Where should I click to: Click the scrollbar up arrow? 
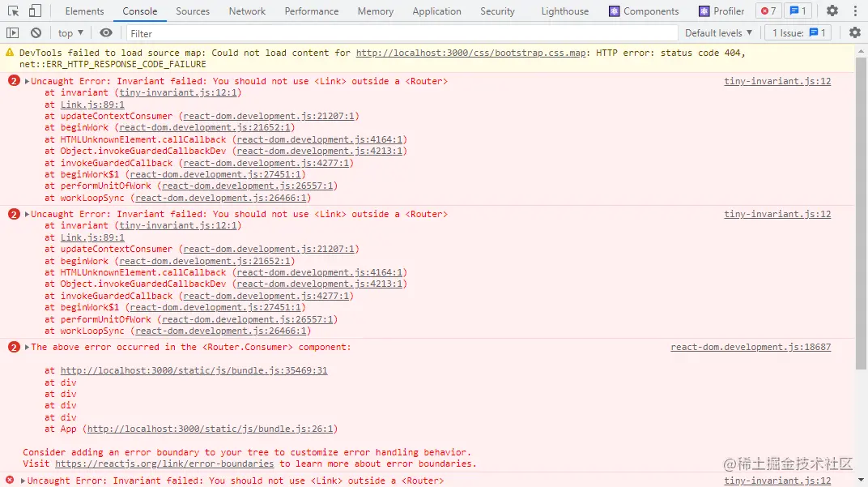point(861,50)
